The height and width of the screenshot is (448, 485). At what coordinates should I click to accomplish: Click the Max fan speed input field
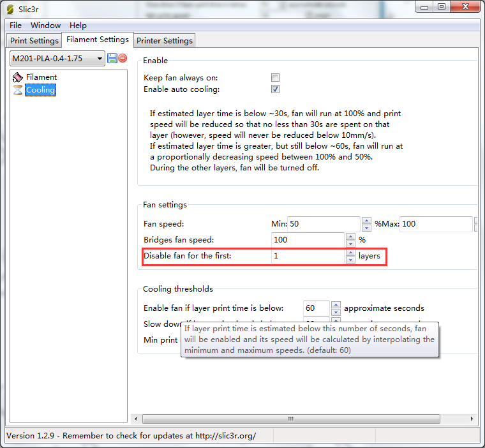pyautogui.click(x=436, y=224)
